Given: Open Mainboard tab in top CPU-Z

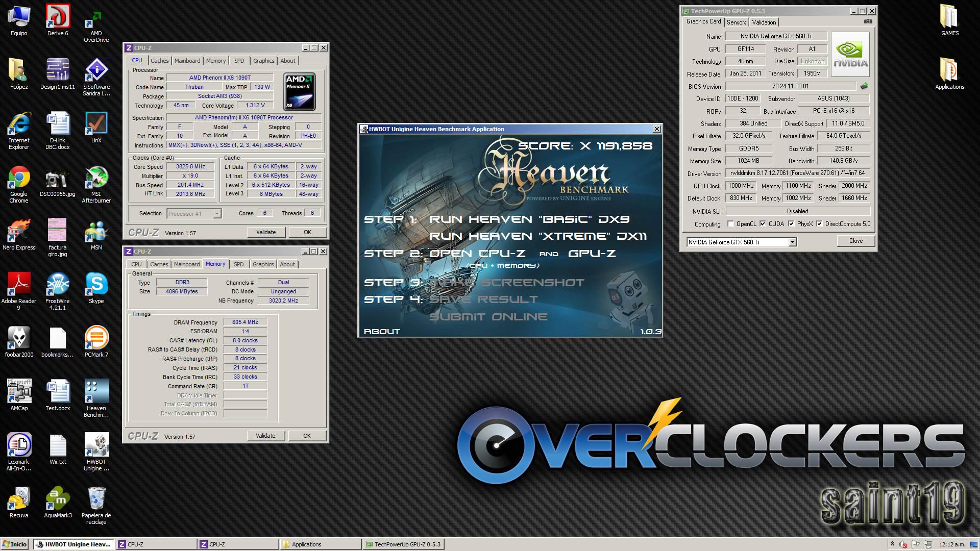Looking at the screenshot, I should point(187,61).
